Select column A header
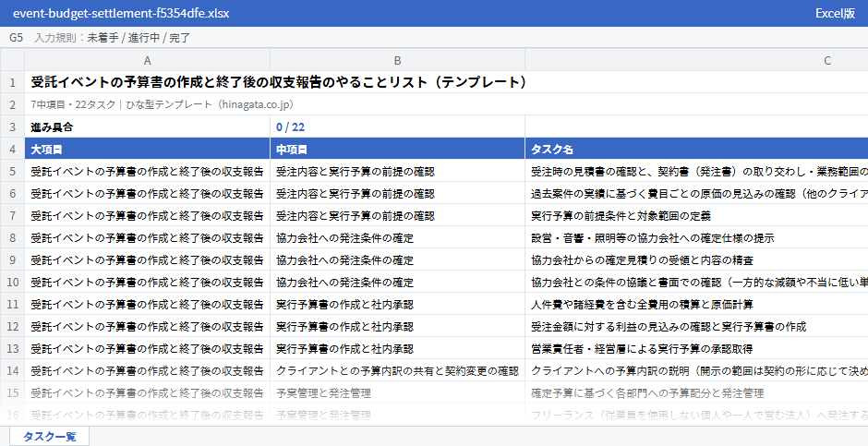 [x=147, y=60]
